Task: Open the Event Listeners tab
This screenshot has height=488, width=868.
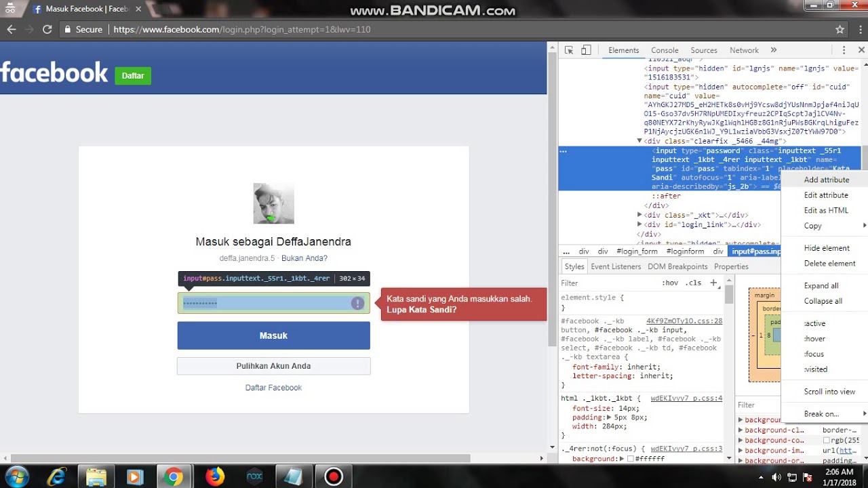Action: [616, 266]
